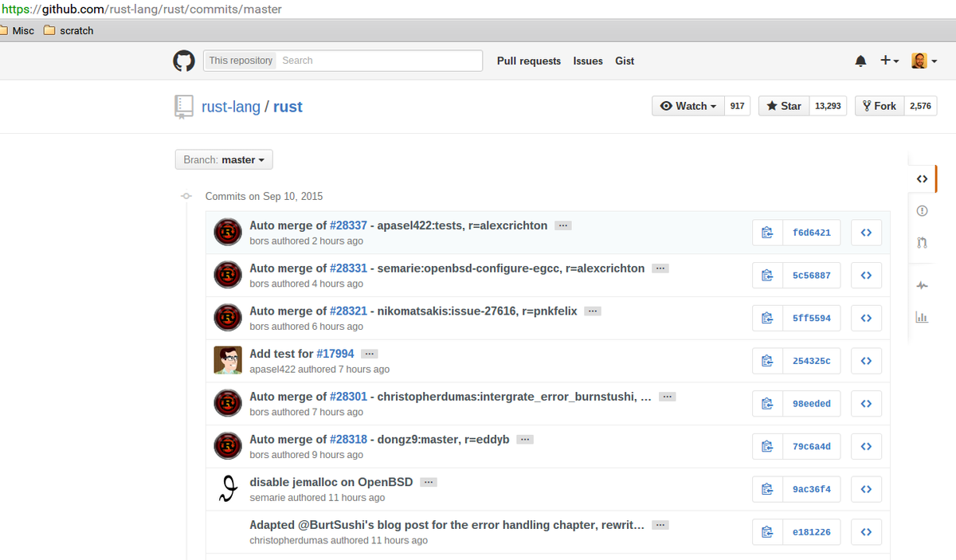The width and height of the screenshot is (956, 560).
Task: Open the user avatar menu
Action: [923, 61]
